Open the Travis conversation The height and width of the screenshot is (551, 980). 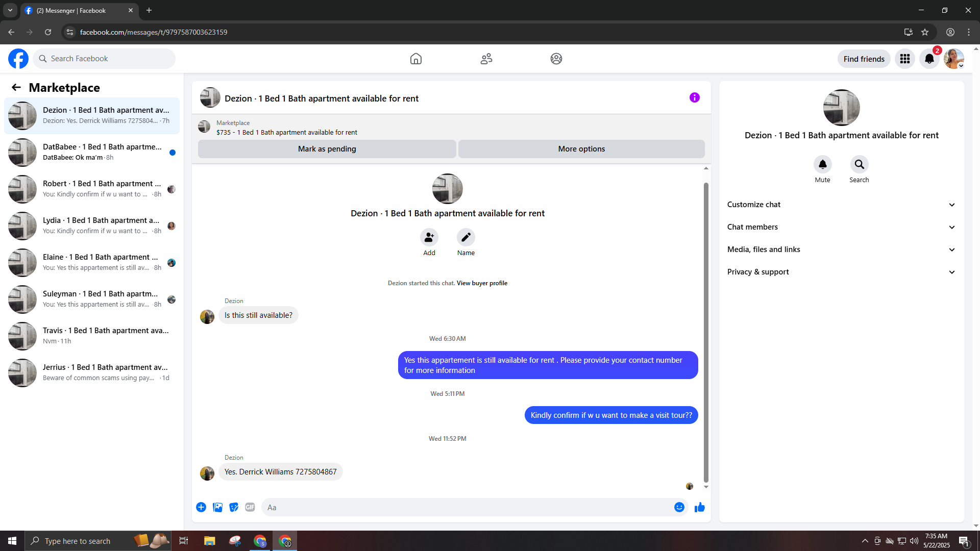[x=92, y=336]
